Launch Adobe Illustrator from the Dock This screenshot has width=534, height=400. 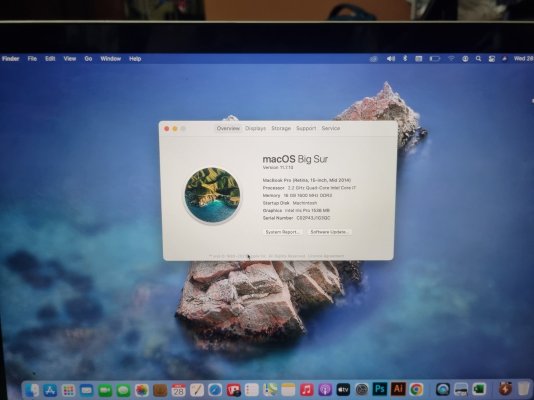tap(398, 389)
